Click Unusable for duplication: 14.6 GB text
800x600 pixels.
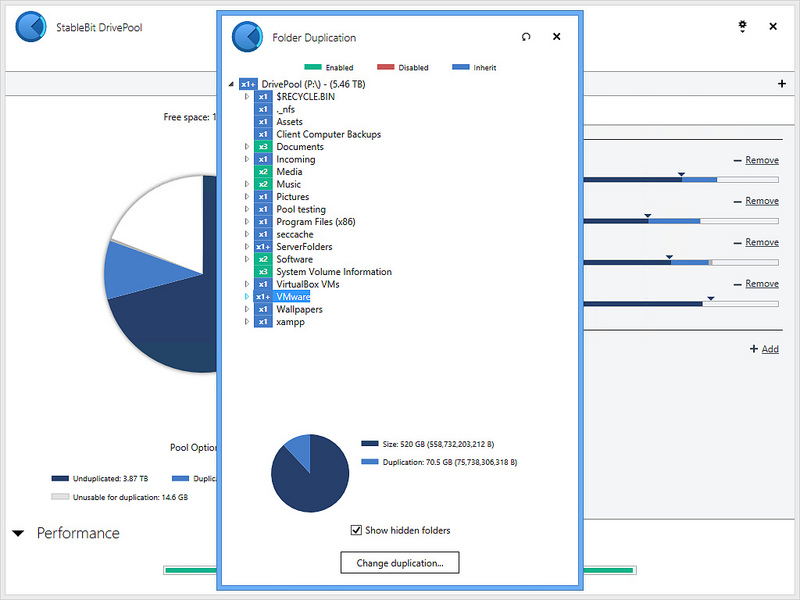[130, 497]
